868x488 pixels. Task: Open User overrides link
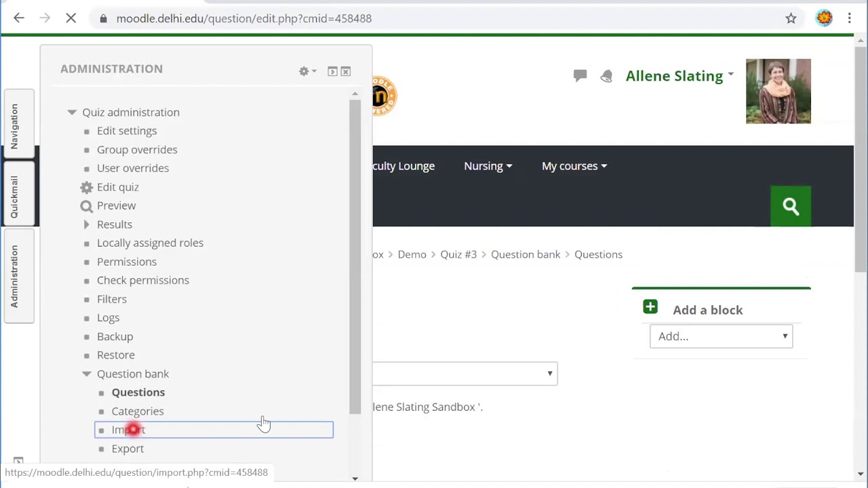[x=133, y=168]
